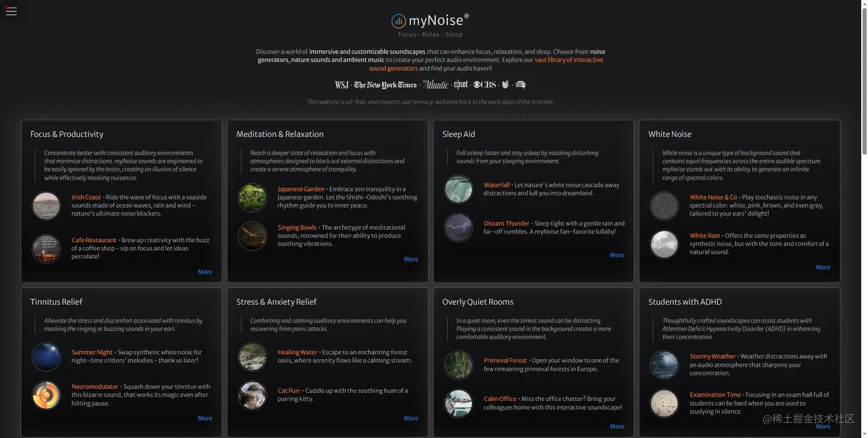The width and height of the screenshot is (868, 438).
Task: Click the Stress & Anxiety Relief heading
Action: click(276, 301)
